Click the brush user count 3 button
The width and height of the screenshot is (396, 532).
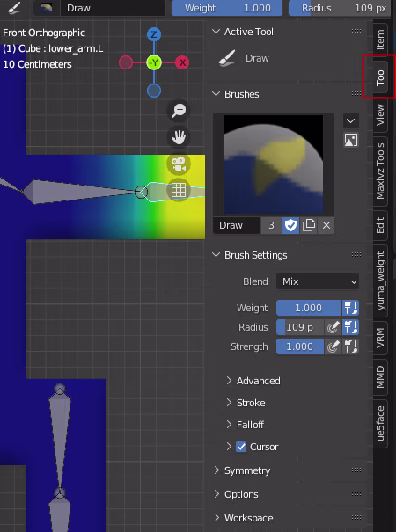pyautogui.click(x=271, y=225)
